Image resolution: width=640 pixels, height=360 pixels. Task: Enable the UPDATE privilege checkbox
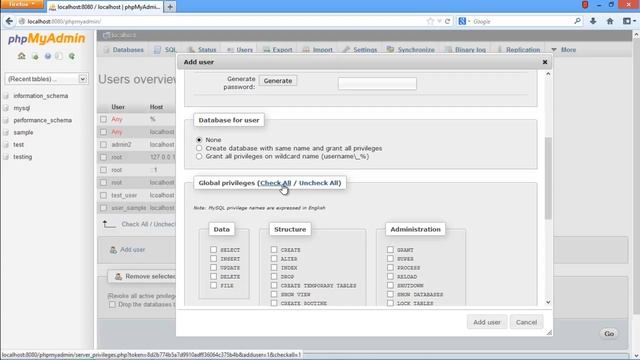point(213,267)
